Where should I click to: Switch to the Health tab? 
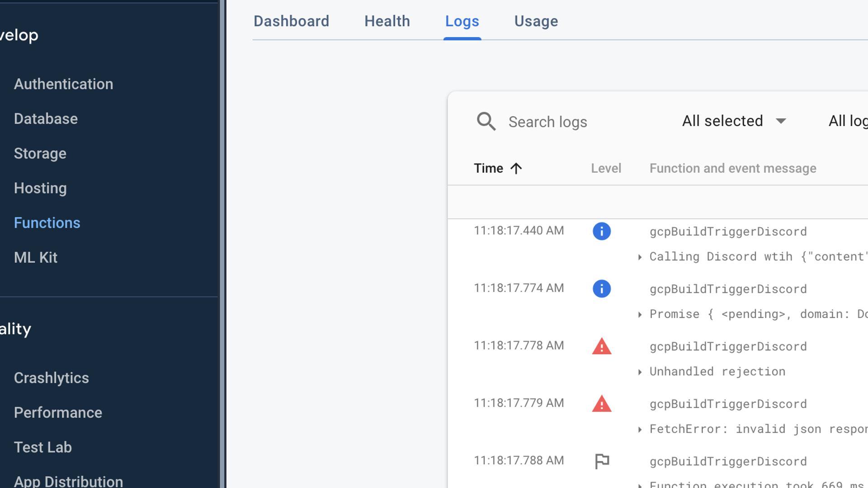[x=387, y=21]
